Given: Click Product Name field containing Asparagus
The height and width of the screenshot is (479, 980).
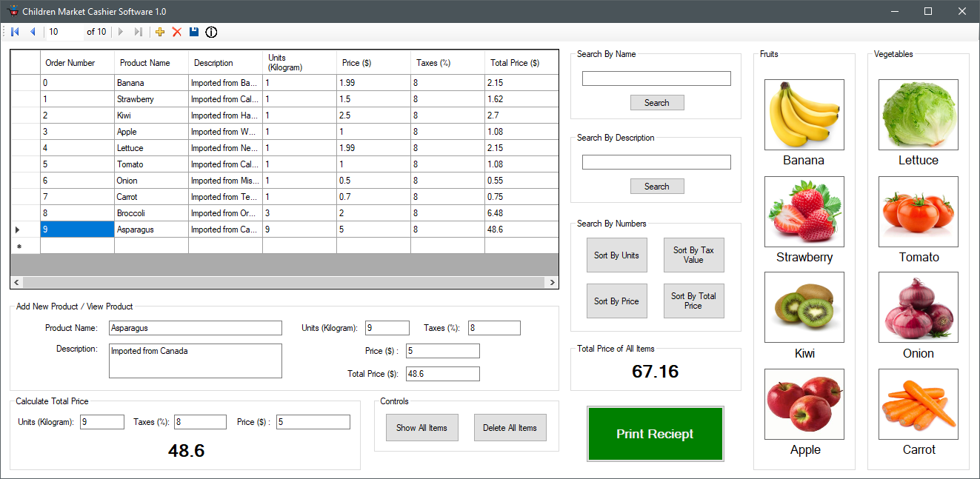Looking at the screenshot, I should [196, 328].
